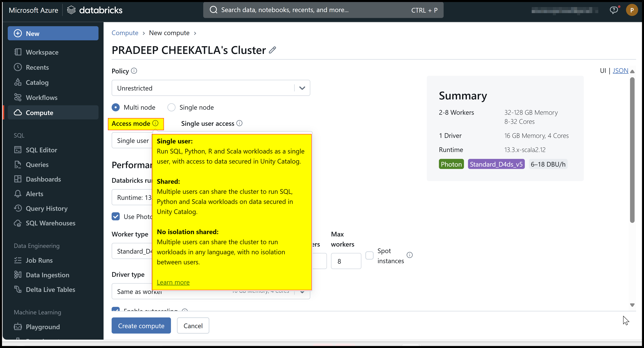Click the Create compute button
The height and width of the screenshot is (348, 644).
[141, 325]
